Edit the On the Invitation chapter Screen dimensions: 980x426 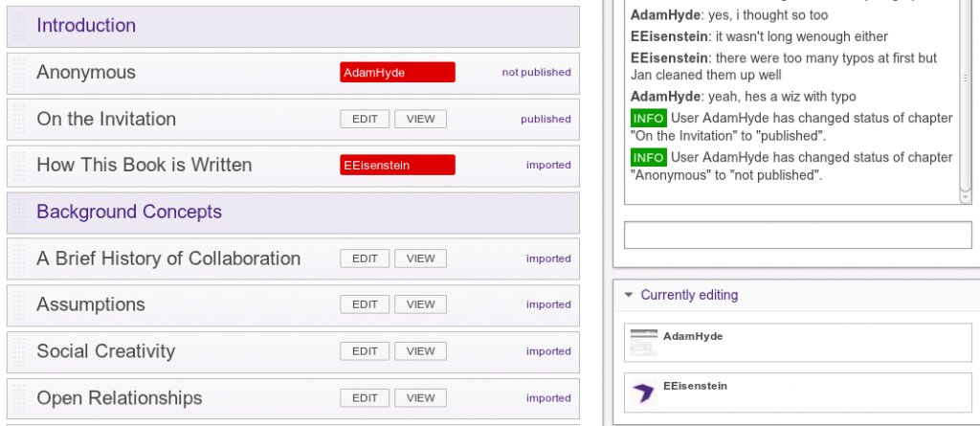click(x=365, y=119)
